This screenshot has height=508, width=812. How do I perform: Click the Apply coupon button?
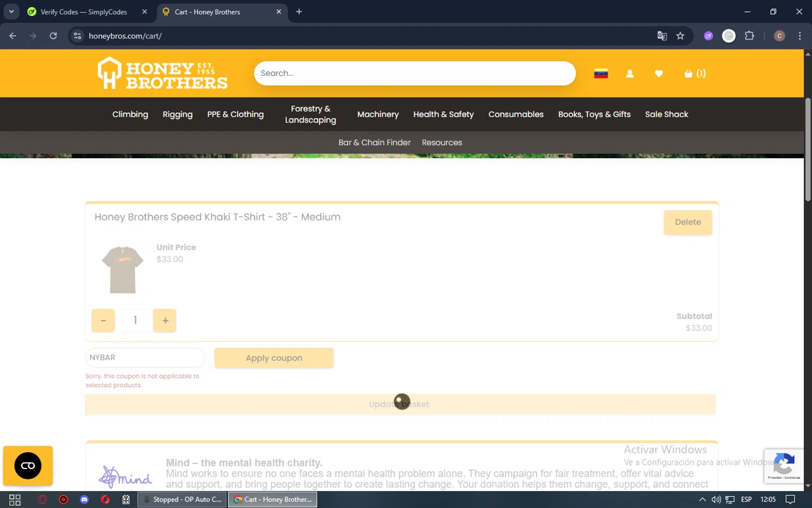[x=274, y=358]
